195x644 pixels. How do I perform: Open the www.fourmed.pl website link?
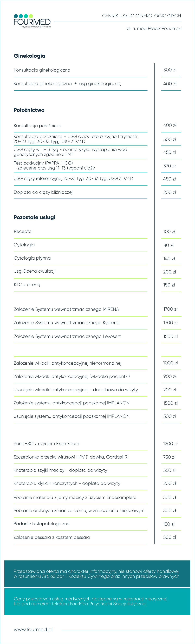pyautogui.click(x=33, y=629)
